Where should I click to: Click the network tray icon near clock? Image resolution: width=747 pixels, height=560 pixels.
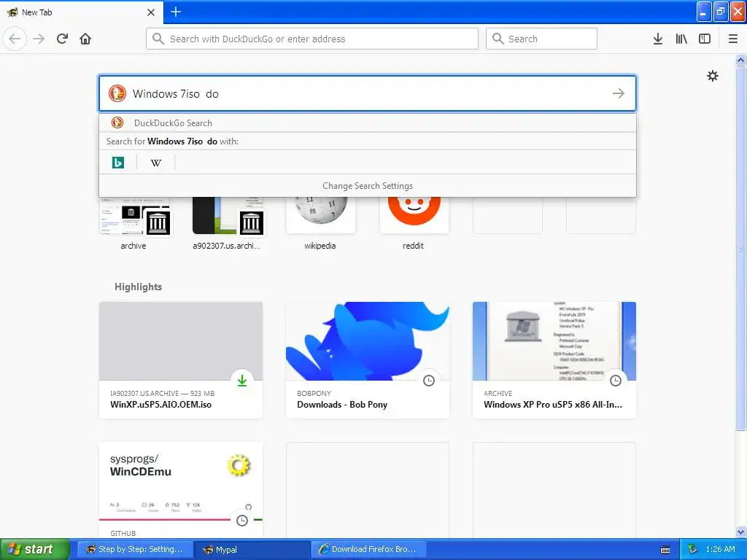(693, 550)
